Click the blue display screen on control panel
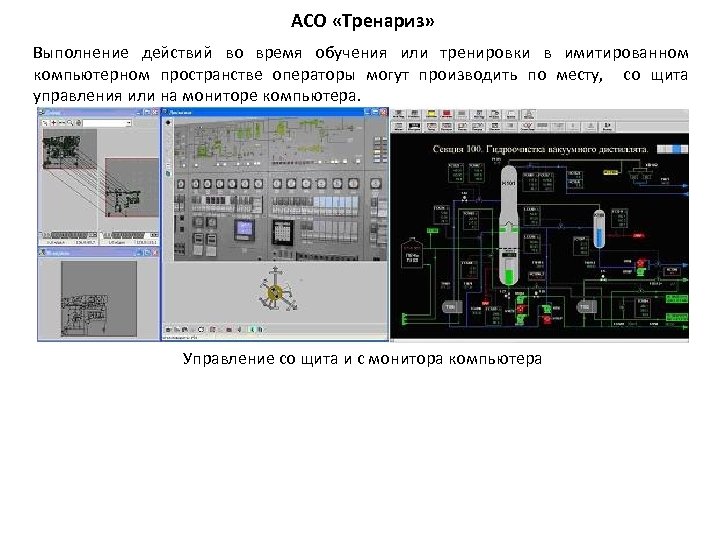 (x=244, y=229)
